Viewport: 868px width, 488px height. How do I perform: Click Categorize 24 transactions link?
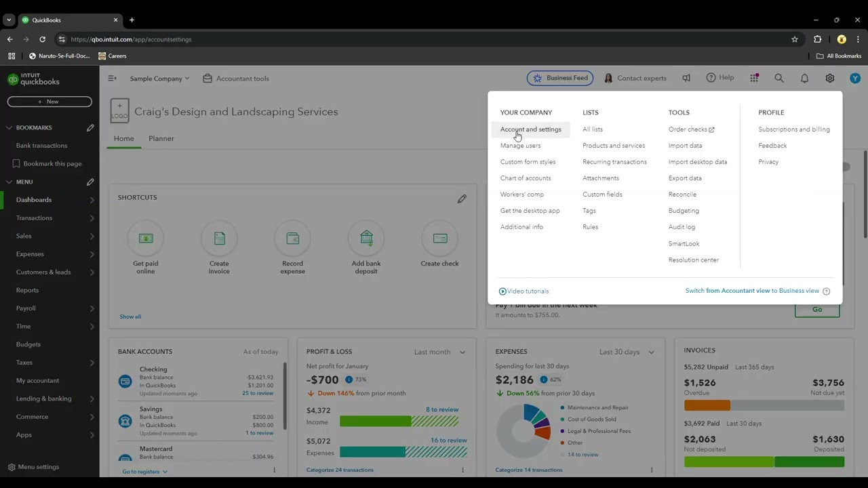[340, 470]
